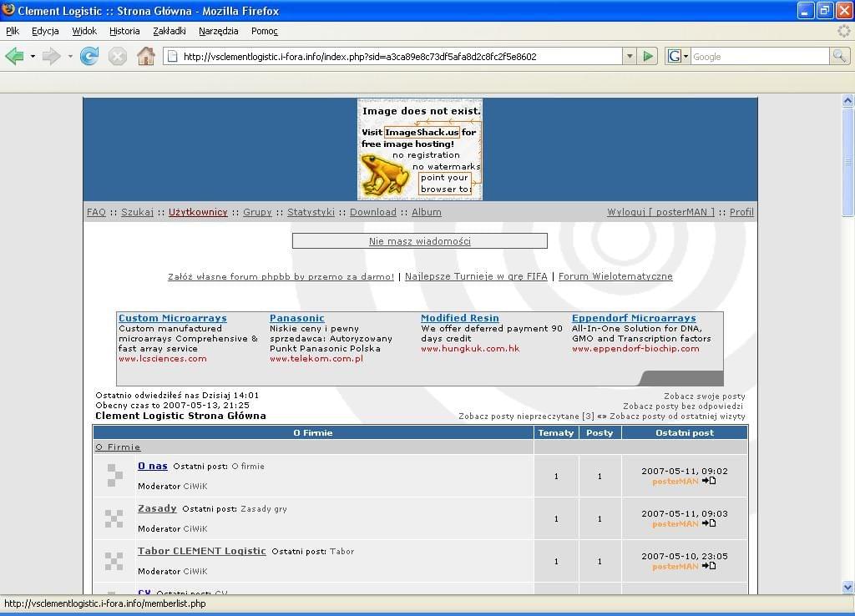
Task: Click the O nas forum status icon
Action: 114,476
